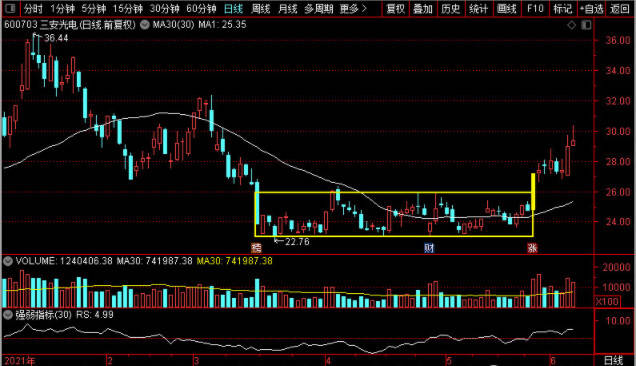The image size is (636, 366).
Task: Click the diamond icon above the price axis
Action: (572, 25)
